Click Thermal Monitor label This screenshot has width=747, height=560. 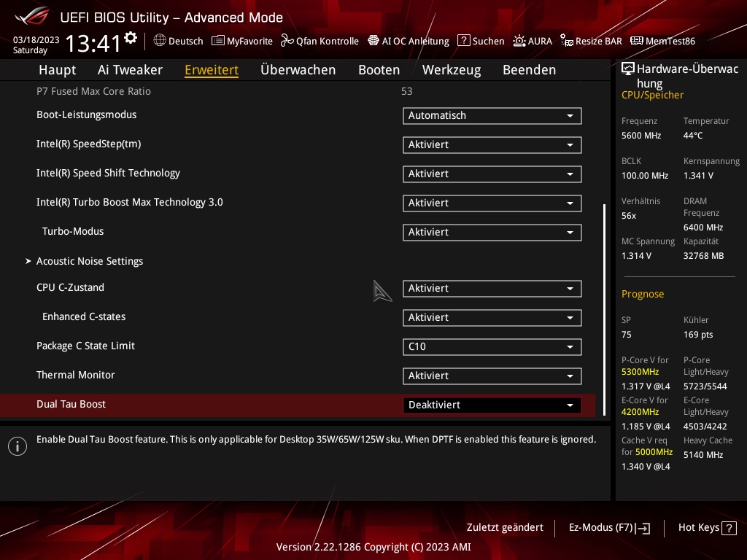click(75, 375)
